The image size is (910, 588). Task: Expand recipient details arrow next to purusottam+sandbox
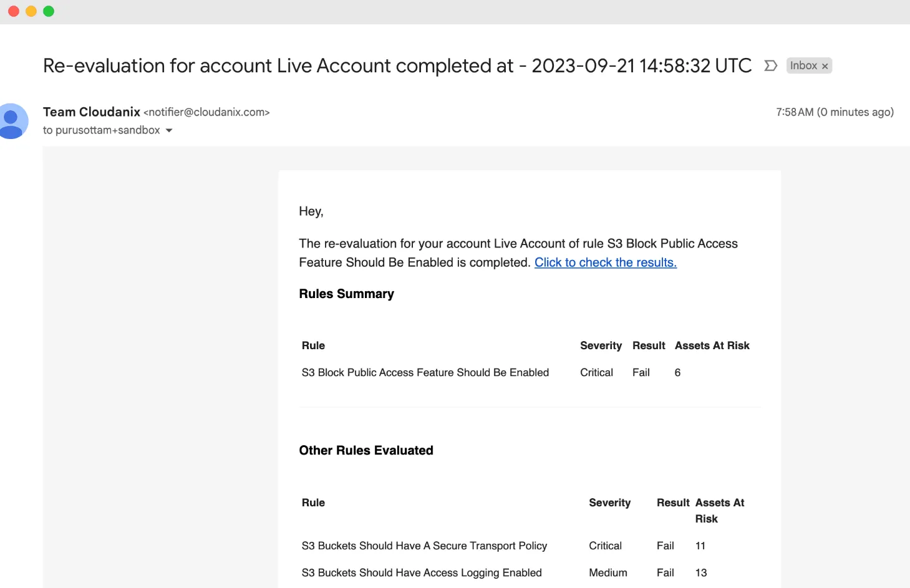point(169,130)
